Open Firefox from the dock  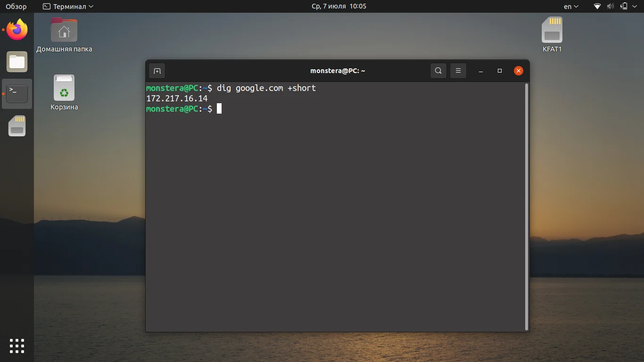(17, 30)
